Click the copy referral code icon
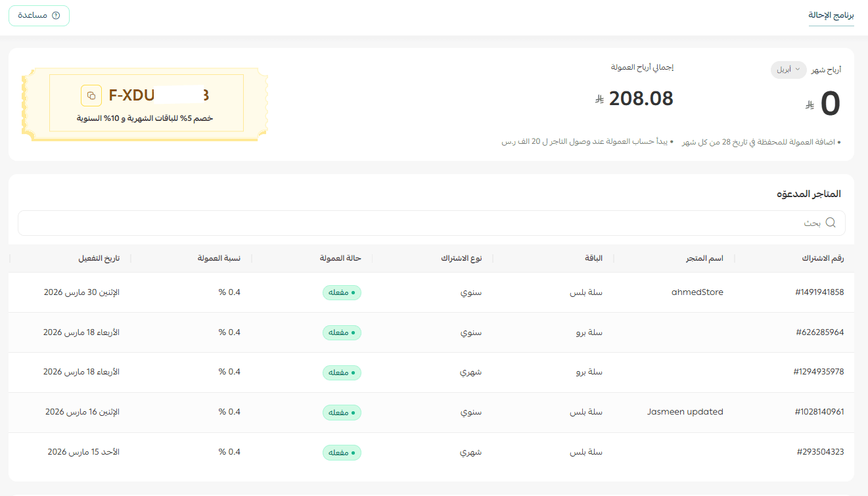 [x=91, y=96]
